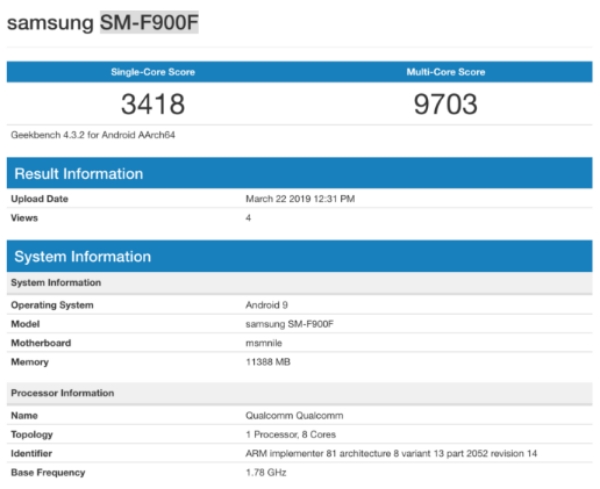Image resolution: width=600 pixels, height=489 pixels.
Task: Select the Views label
Action: 24,218
